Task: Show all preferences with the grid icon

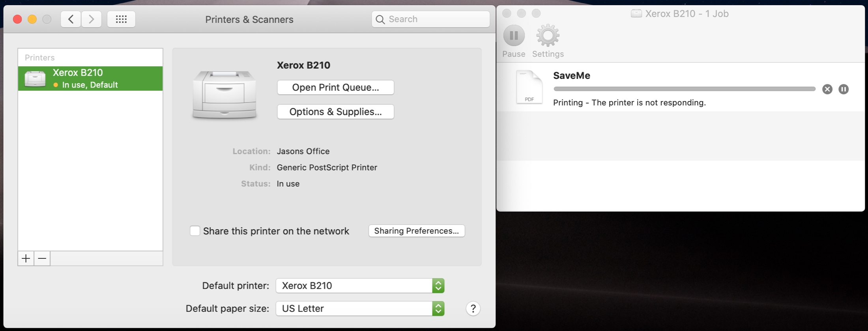Action: 121,19
